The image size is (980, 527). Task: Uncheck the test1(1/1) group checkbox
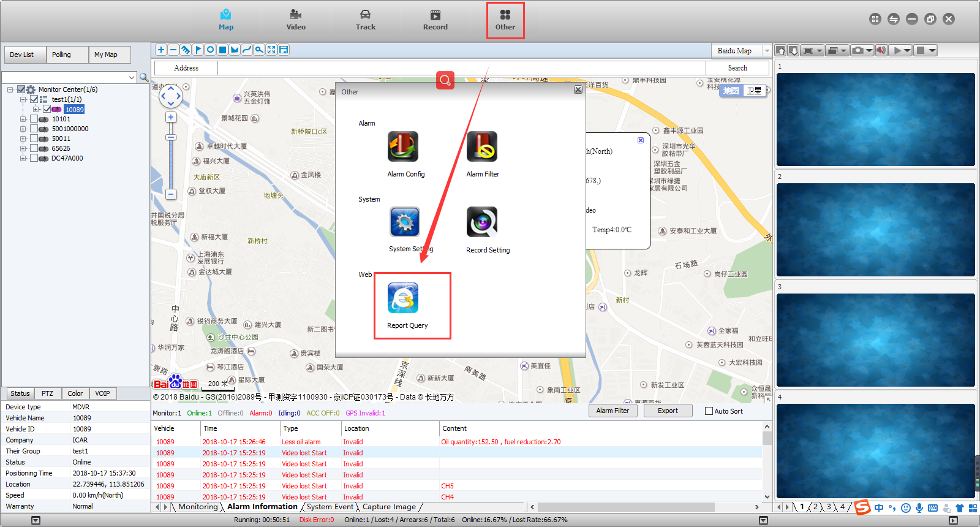click(x=34, y=99)
